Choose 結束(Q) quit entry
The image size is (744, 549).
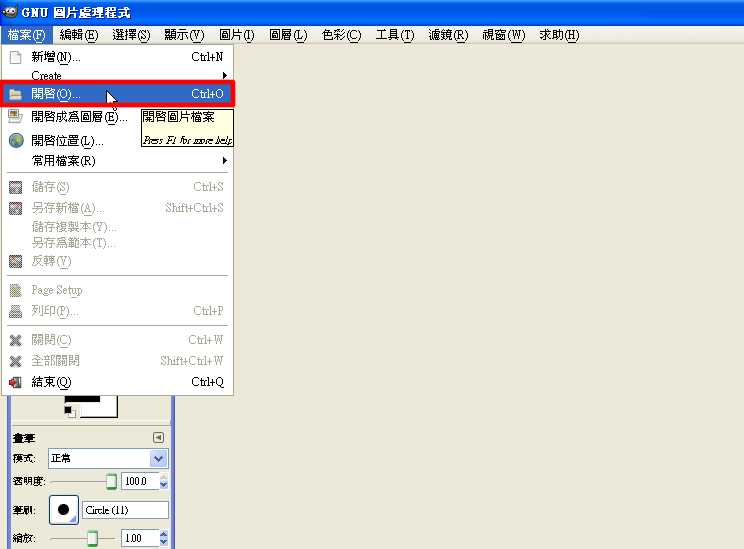(118, 382)
